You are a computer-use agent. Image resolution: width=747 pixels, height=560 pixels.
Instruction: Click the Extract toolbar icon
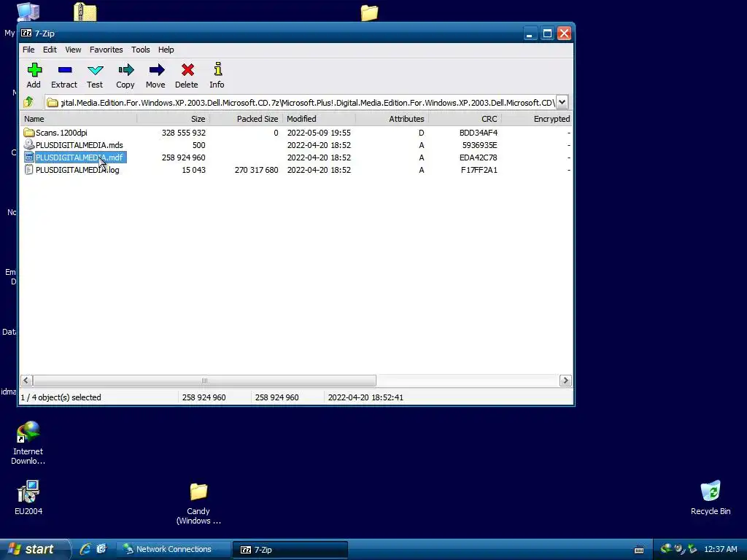(64, 70)
